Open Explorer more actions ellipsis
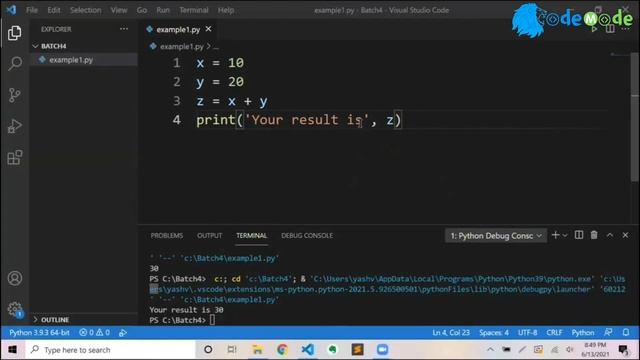The image size is (640, 360). click(124, 29)
